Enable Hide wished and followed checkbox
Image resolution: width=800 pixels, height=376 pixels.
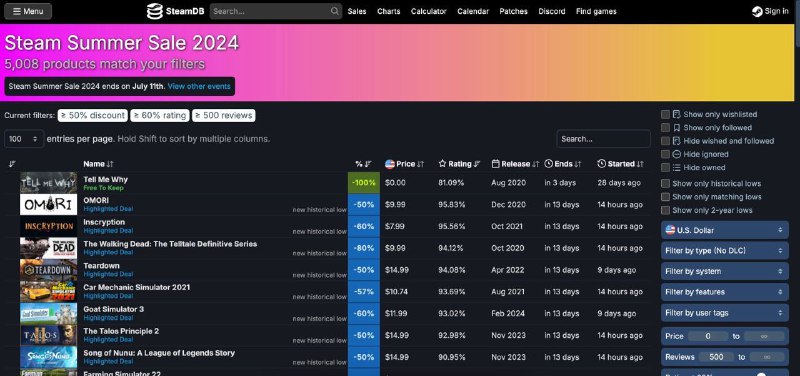point(665,141)
